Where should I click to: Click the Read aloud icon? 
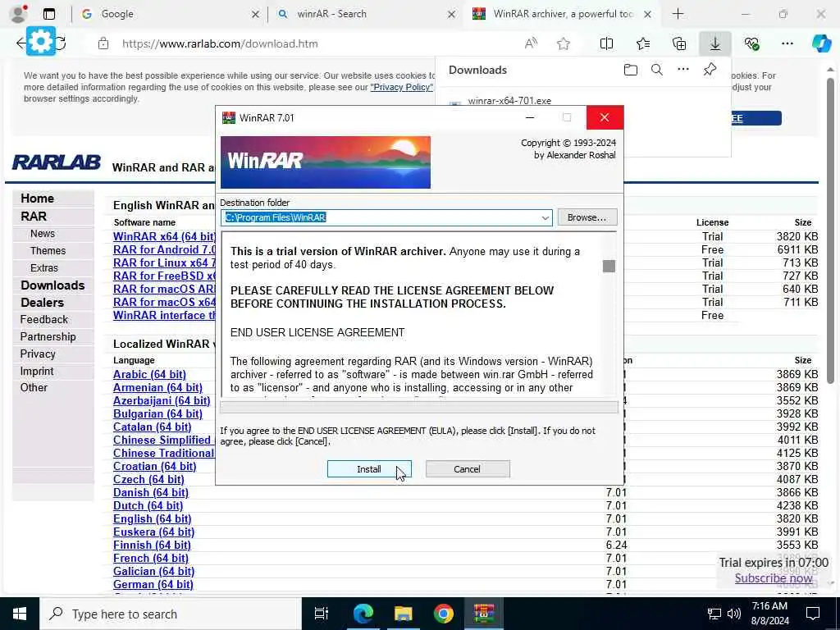(x=531, y=44)
